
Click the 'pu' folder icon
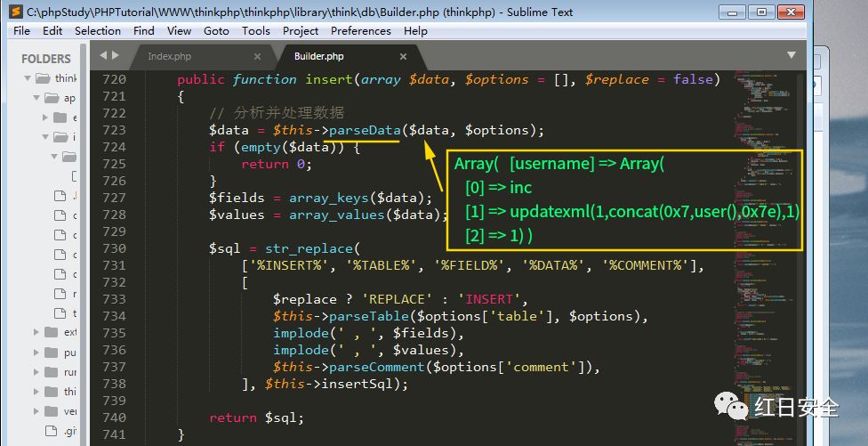click(52, 353)
